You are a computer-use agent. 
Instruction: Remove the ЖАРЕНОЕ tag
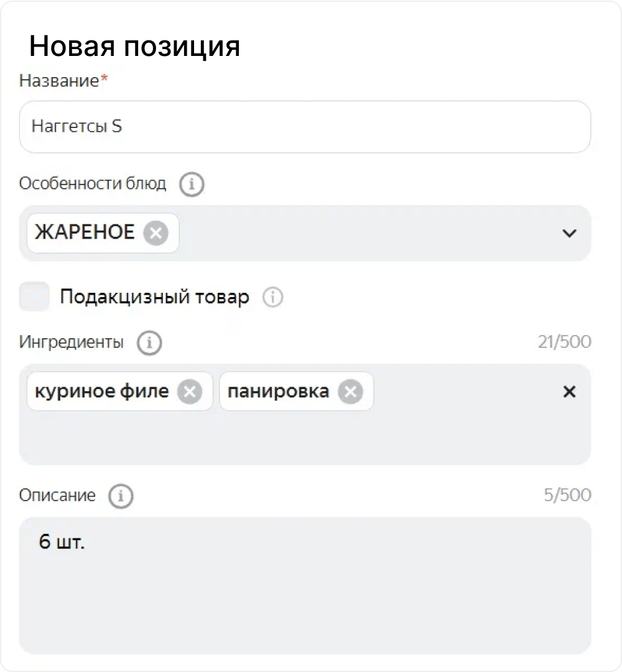(155, 233)
